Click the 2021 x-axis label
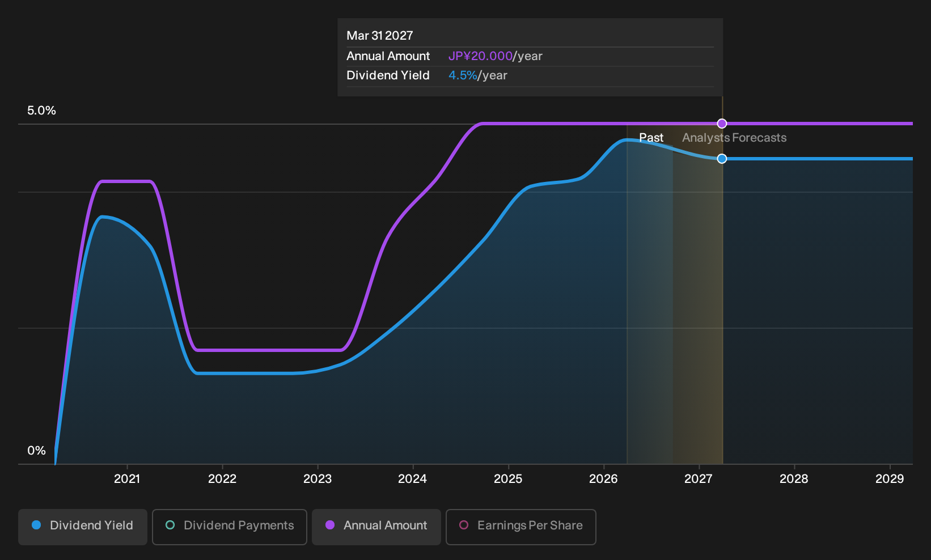 click(x=127, y=479)
